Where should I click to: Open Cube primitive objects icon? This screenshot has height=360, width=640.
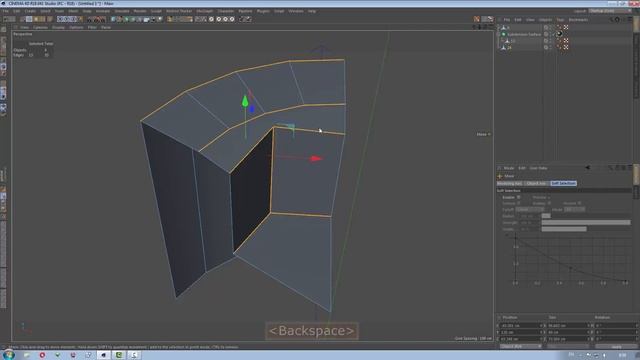click(x=113, y=19)
